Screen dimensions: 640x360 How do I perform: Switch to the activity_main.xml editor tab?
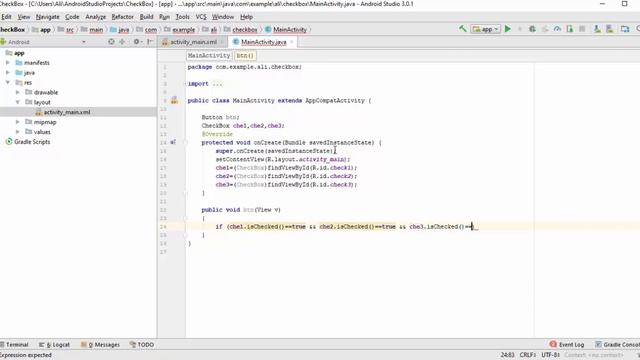[x=193, y=42]
